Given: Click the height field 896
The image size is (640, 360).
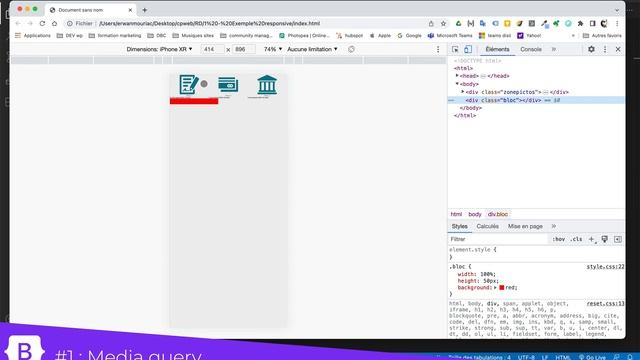Looking at the screenshot, I should point(244,49).
